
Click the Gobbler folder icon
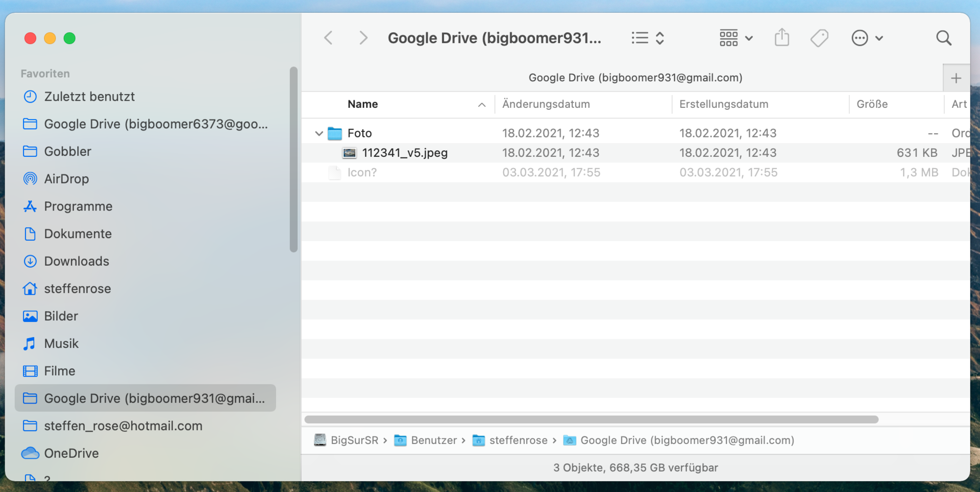point(30,152)
